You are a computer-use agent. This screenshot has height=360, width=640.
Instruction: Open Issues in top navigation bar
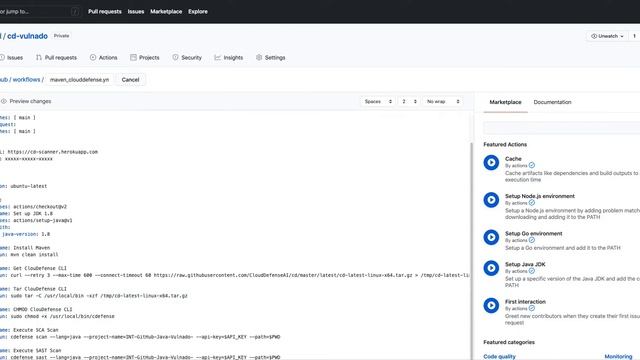point(136,11)
